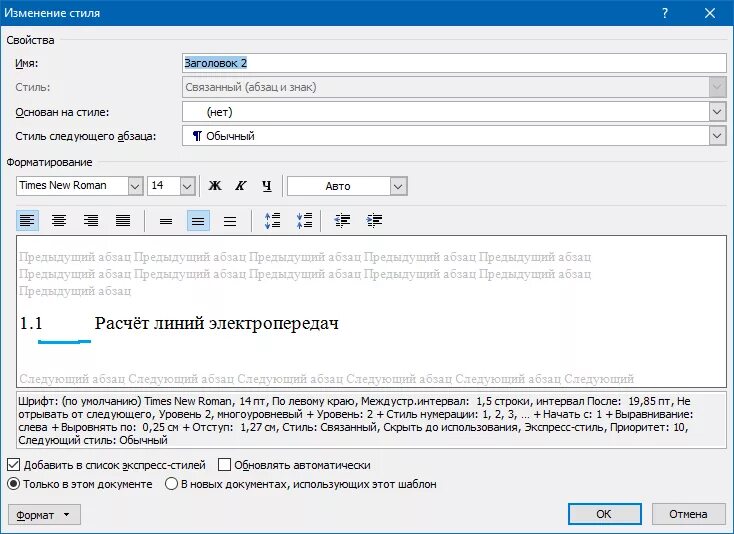Expand Основан на стиле dropdown
The width and height of the screenshot is (734, 534).
[x=717, y=112]
